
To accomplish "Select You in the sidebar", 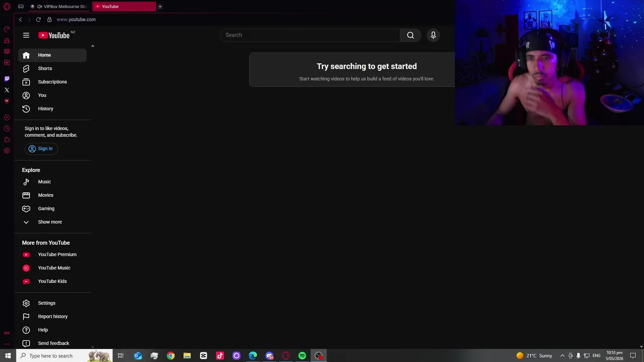I will pyautogui.click(x=52, y=95).
